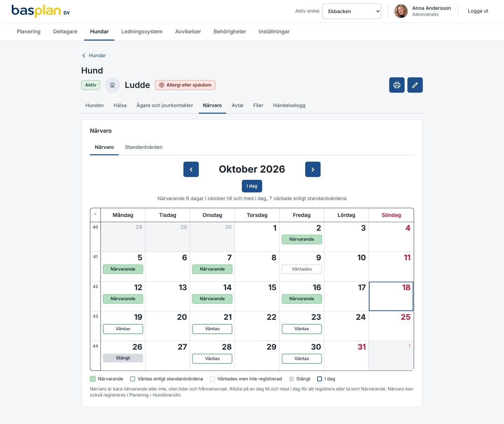Toggle Närvarande on Friday October 2
This screenshot has height=424, width=504.
302,239
